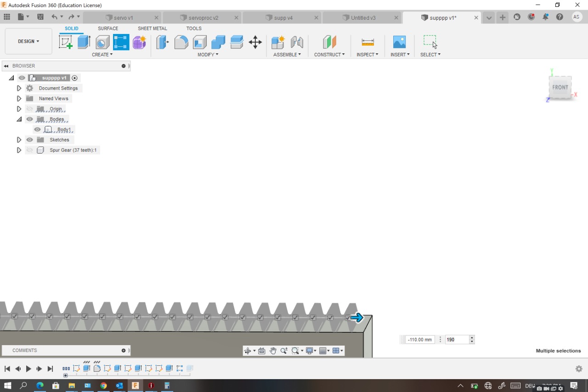Open the ASSEMBLE dropdown menu
Image resolution: width=588 pixels, height=392 pixels.
(287, 55)
